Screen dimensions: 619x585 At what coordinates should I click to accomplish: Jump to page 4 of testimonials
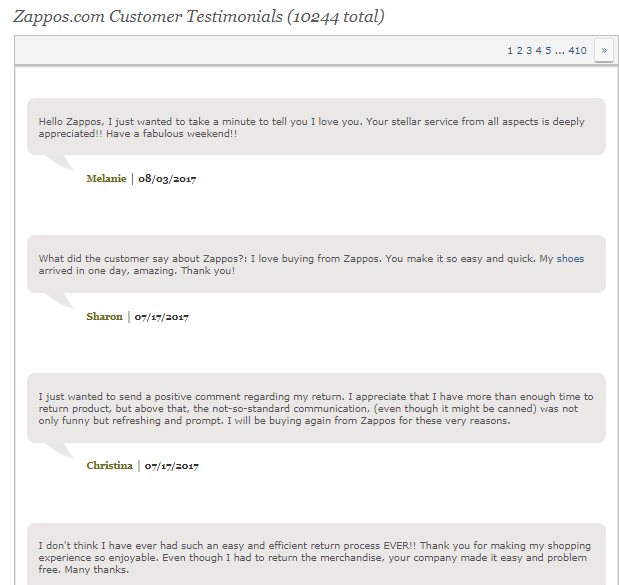click(x=538, y=50)
